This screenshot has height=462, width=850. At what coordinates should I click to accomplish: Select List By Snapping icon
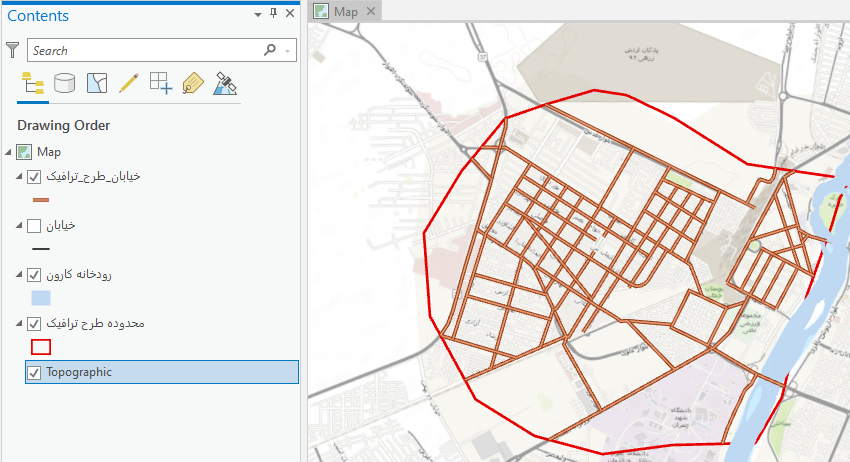point(160,83)
